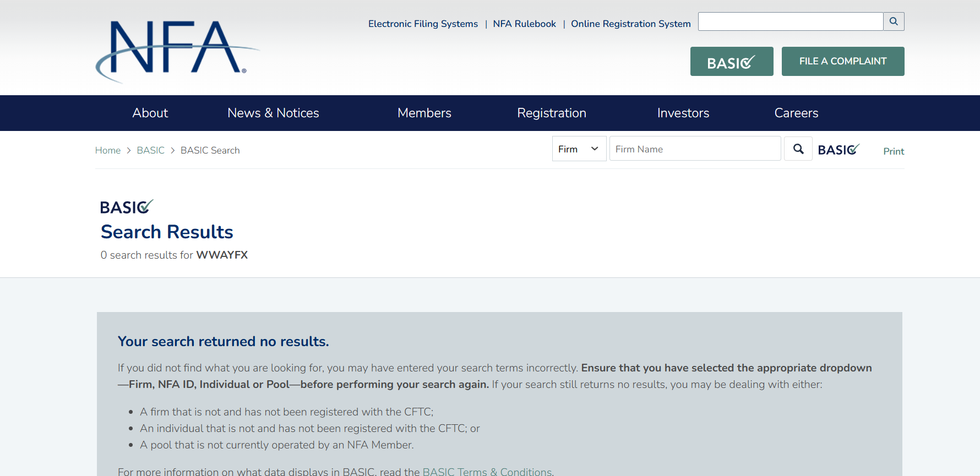
Task: Open the Registration menu
Action: click(x=552, y=113)
